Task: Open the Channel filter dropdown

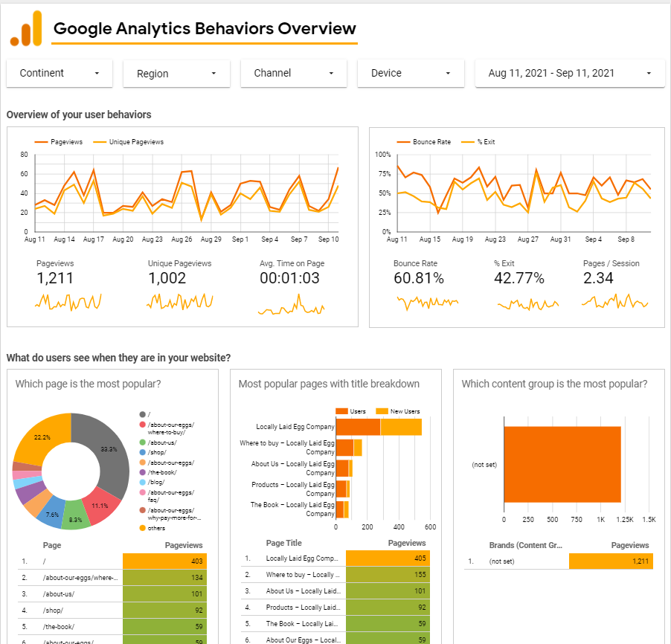Action: [294, 73]
